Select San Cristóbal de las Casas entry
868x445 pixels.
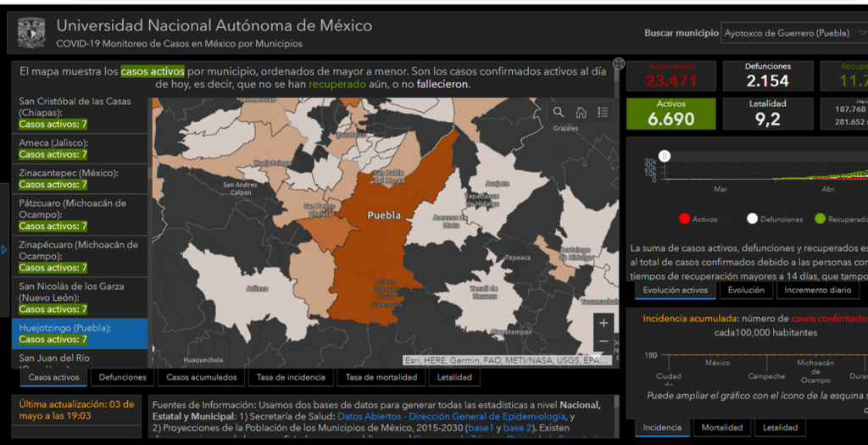click(80, 113)
